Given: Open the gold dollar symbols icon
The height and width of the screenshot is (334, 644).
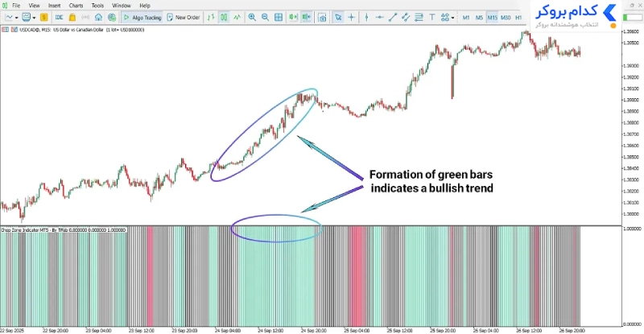Looking at the screenshot, I should click(x=44, y=17).
